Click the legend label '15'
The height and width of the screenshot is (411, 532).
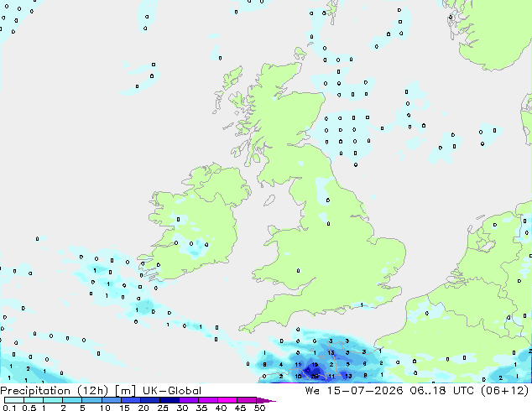[x=124, y=408]
